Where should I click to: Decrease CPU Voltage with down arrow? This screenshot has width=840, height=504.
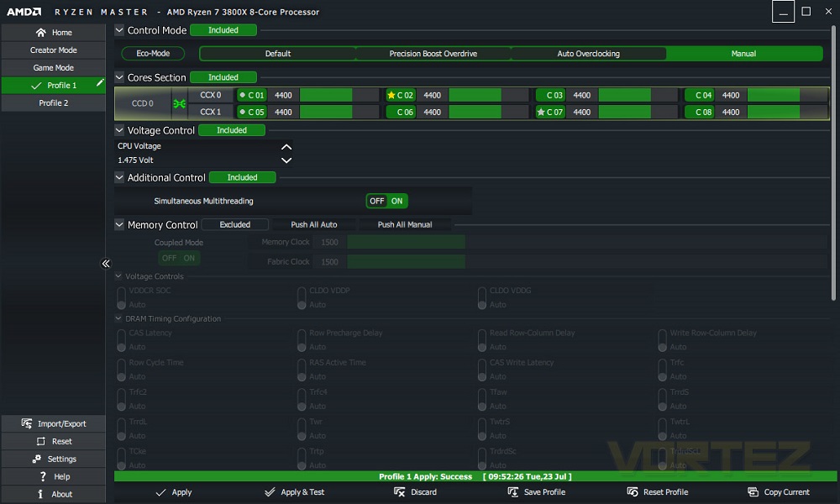286,160
